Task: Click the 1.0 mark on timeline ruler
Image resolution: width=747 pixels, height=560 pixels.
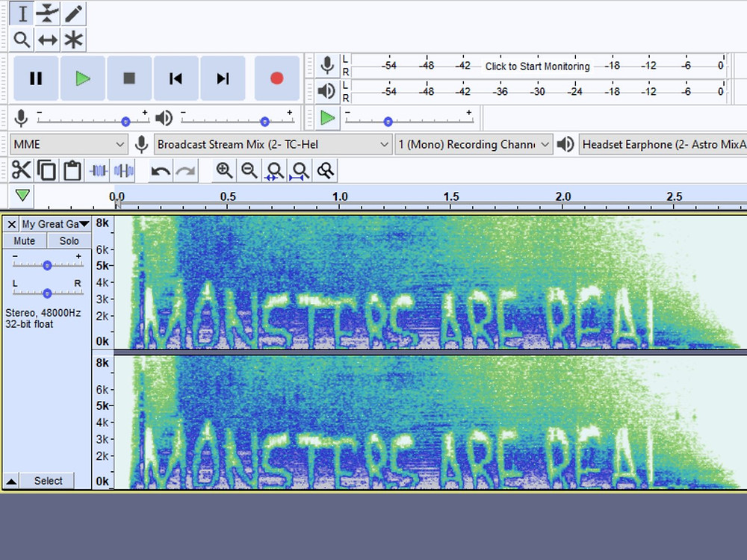Action: click(340, 196)
